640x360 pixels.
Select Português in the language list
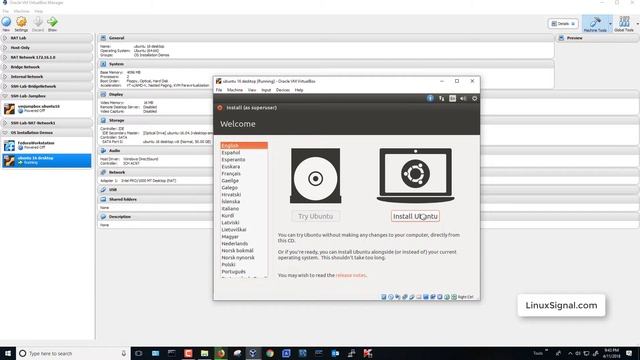point(244,272)
